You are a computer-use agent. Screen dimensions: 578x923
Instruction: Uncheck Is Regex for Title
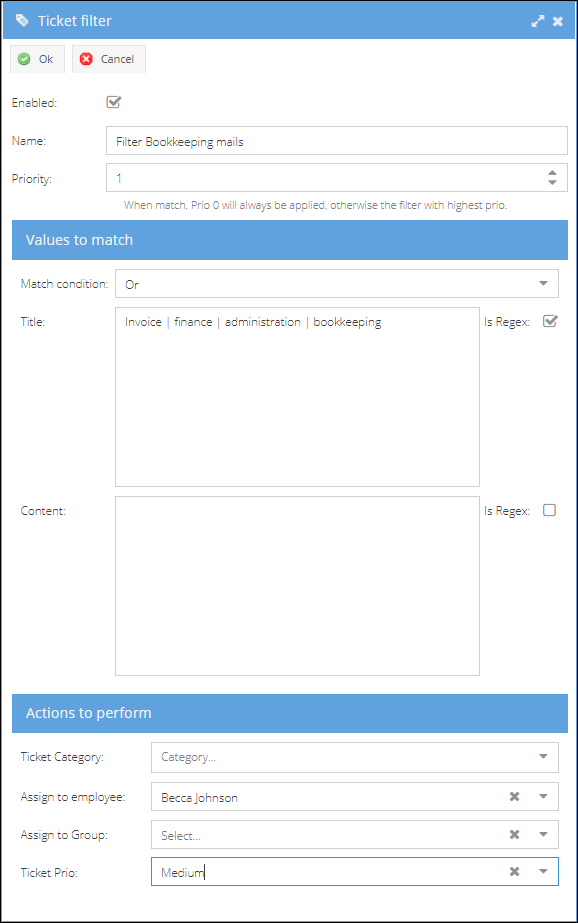(x=550, y=321)
